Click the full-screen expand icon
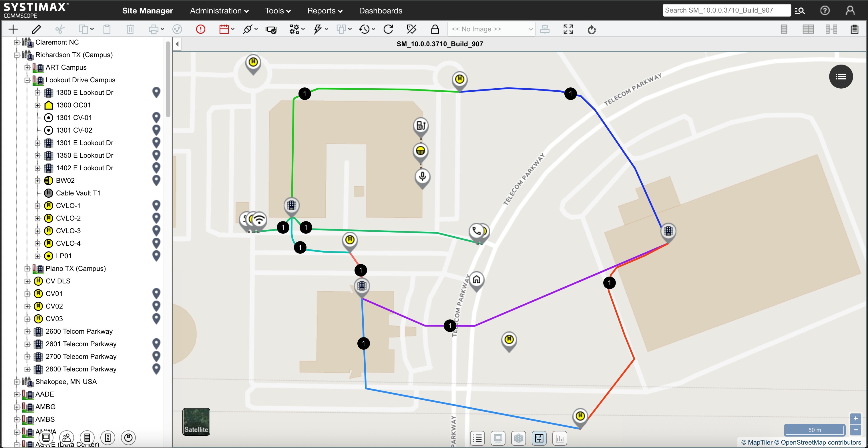868x448 pixels. tap(568, 29)
